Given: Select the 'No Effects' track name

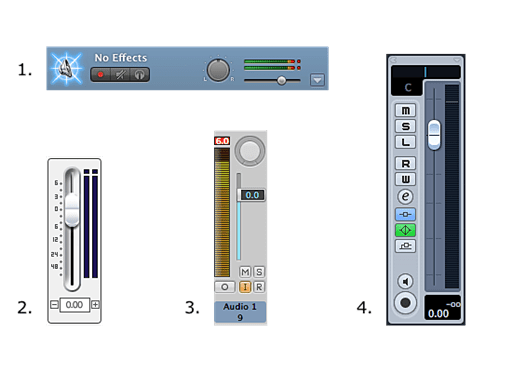Looking at the screenshot, I should [x=121, y=58].
